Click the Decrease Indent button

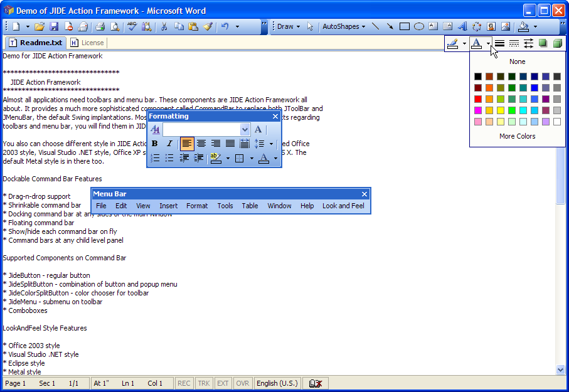click(x=184, y=158)
